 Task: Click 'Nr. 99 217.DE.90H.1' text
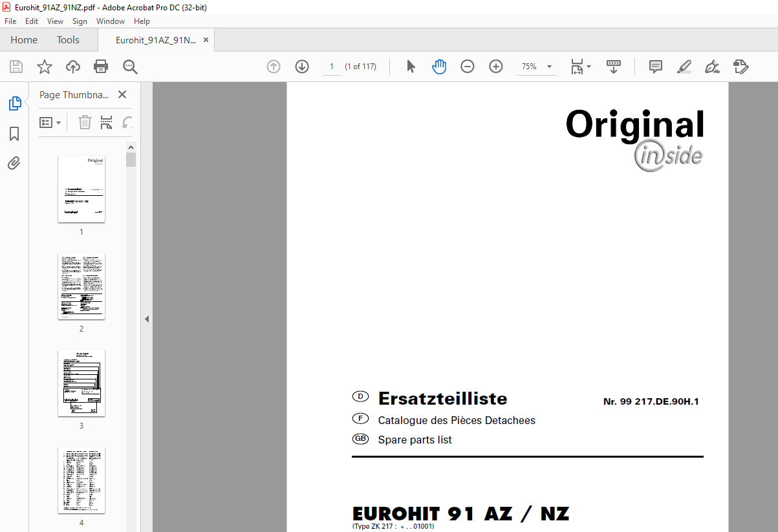click(x=651, y=401)
